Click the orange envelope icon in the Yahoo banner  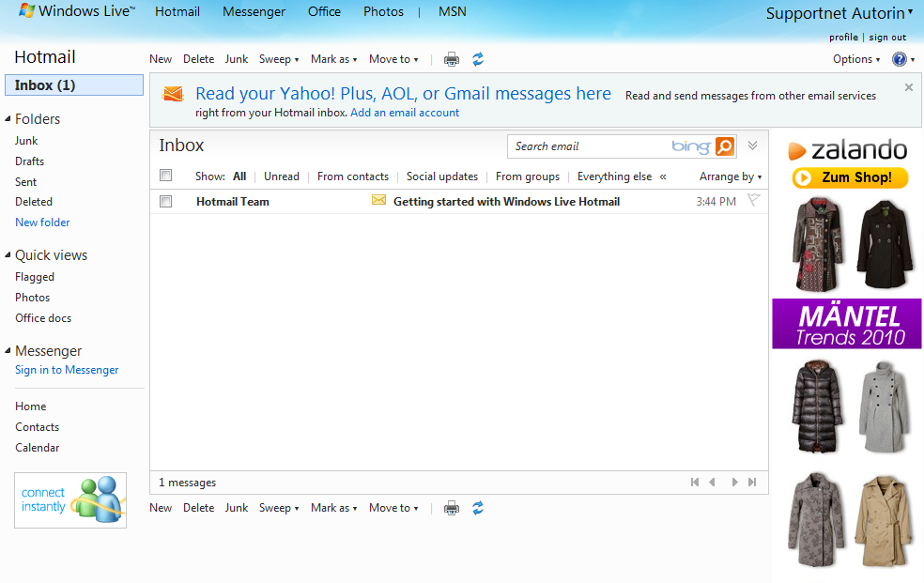pos(173,94)
